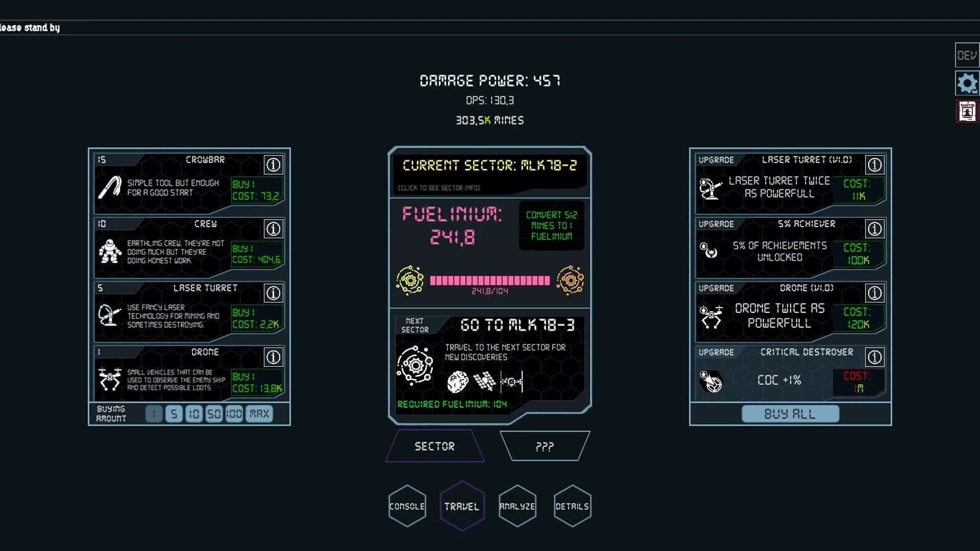Set buying amount to MAX

[x=259, y=414]
